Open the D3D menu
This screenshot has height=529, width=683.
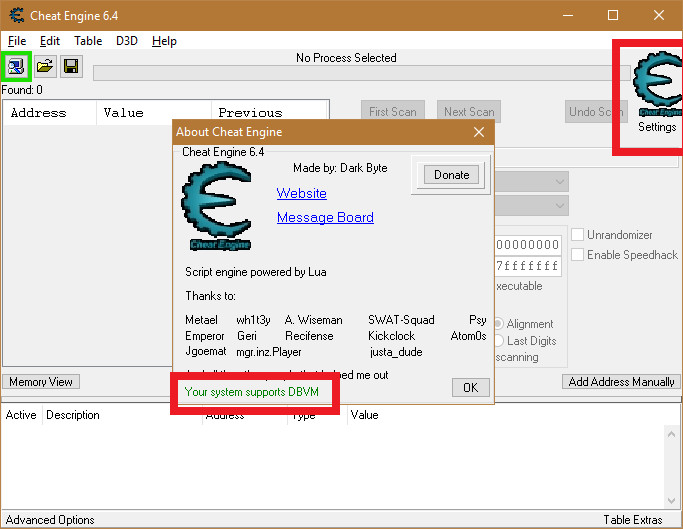click(127, 41)
